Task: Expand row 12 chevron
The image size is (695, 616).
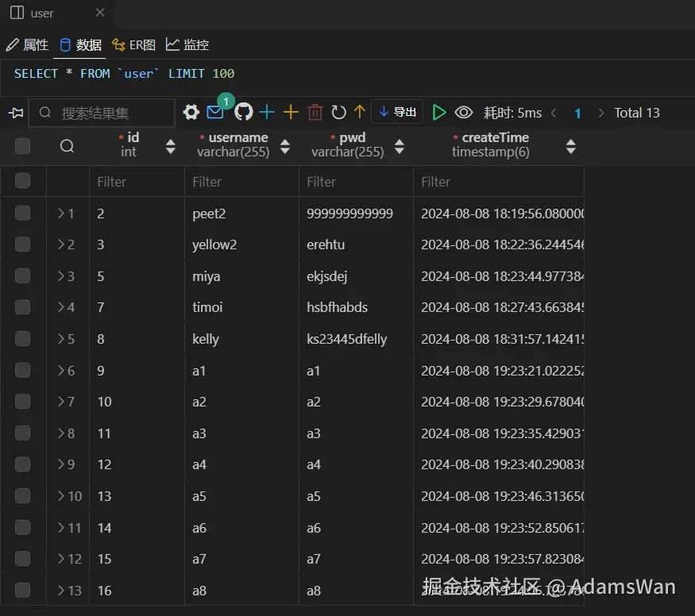Action: point(61,559)
